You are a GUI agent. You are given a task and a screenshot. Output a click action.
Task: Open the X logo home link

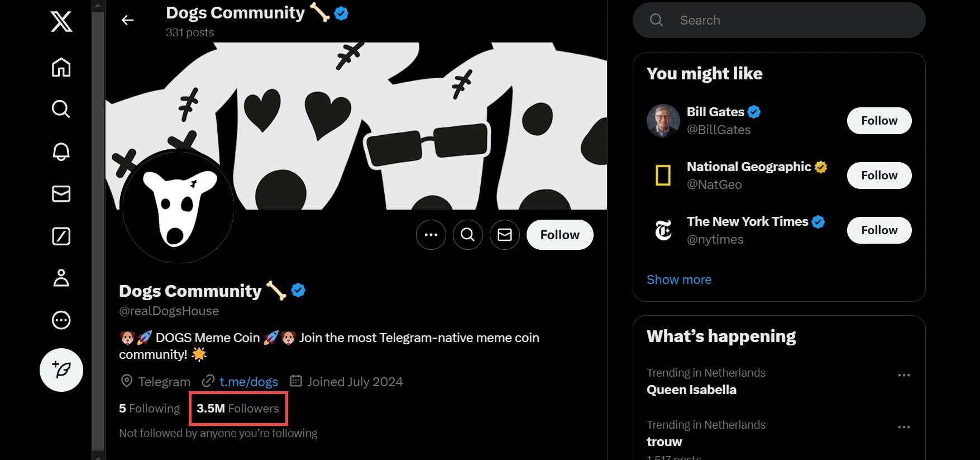click(61, 22)
